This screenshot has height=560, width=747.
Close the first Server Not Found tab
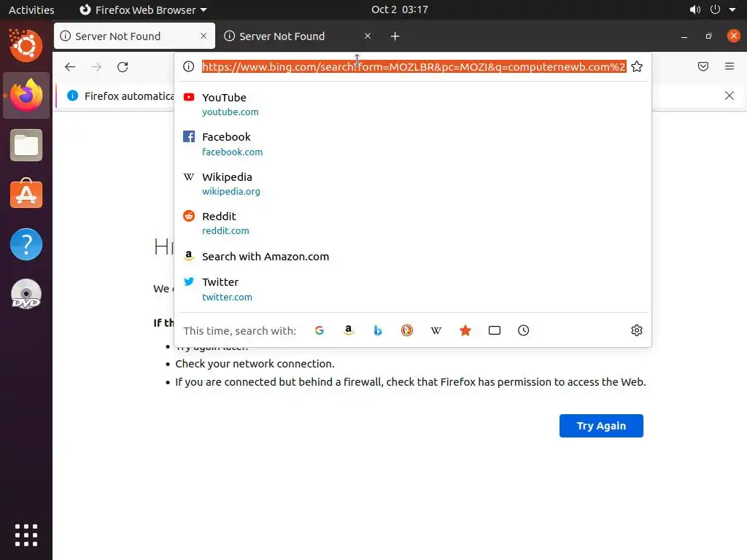click(204, 36)
